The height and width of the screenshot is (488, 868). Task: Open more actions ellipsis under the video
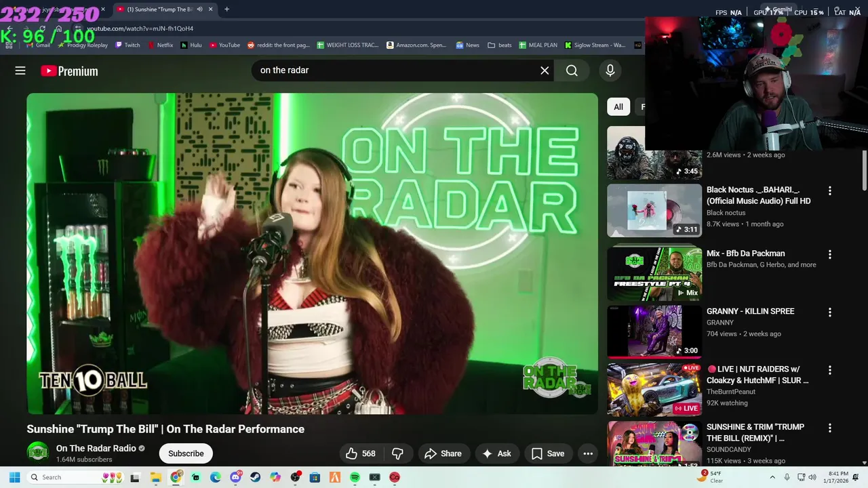[588, 453]
